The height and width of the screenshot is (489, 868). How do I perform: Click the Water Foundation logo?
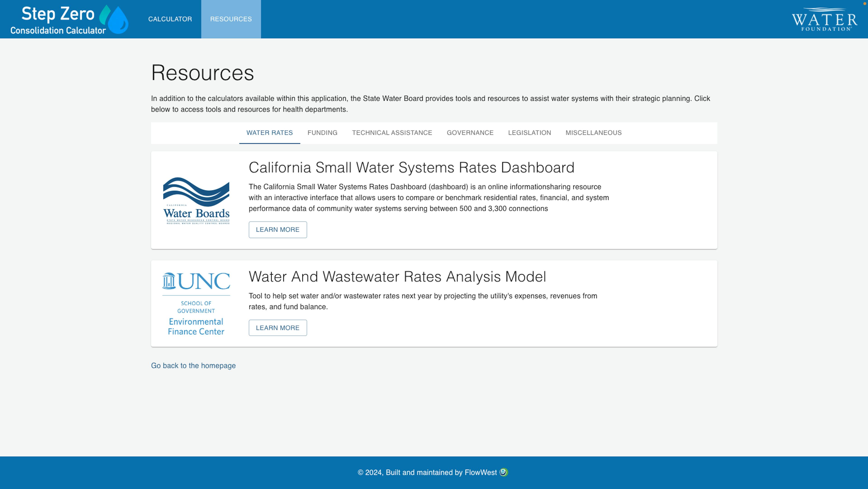[x=824, y=19]
